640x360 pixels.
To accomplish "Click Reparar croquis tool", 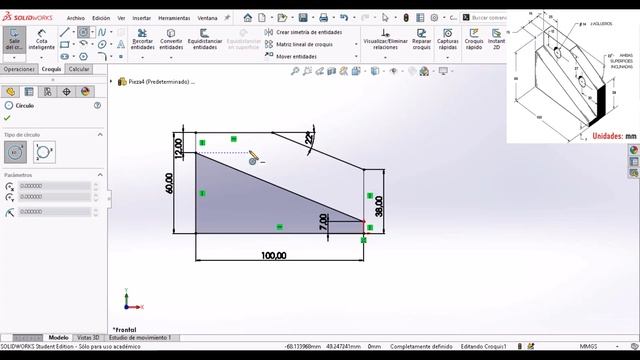I will point(422,40).
